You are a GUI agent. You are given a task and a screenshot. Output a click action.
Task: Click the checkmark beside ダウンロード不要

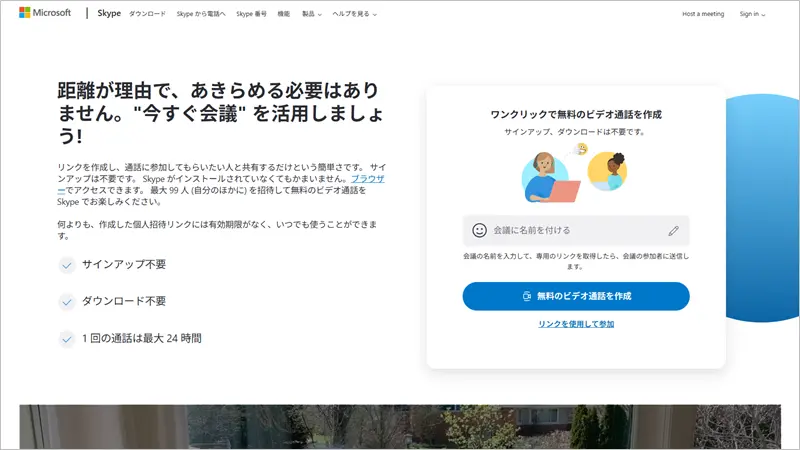coord(66,302)
